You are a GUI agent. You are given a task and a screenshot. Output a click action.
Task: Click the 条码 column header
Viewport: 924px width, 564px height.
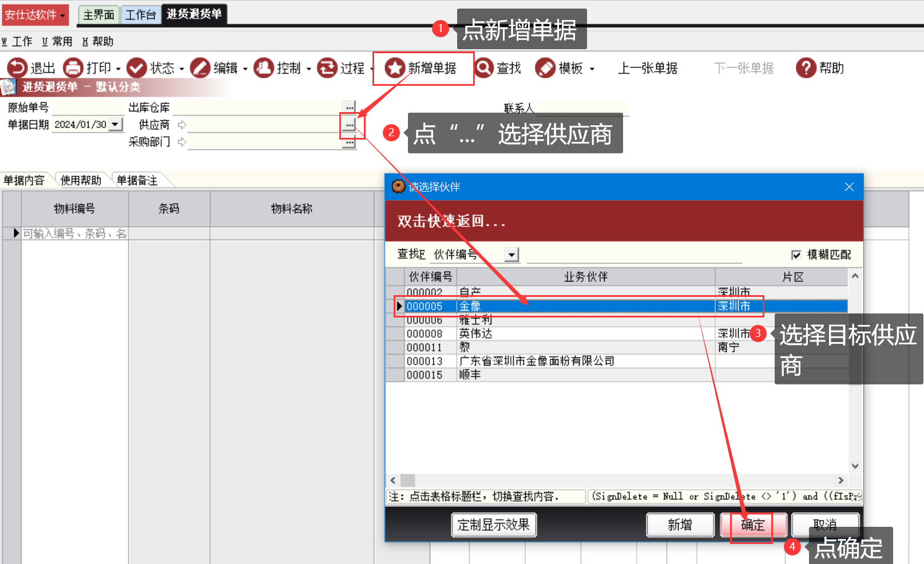click(169, 209)
